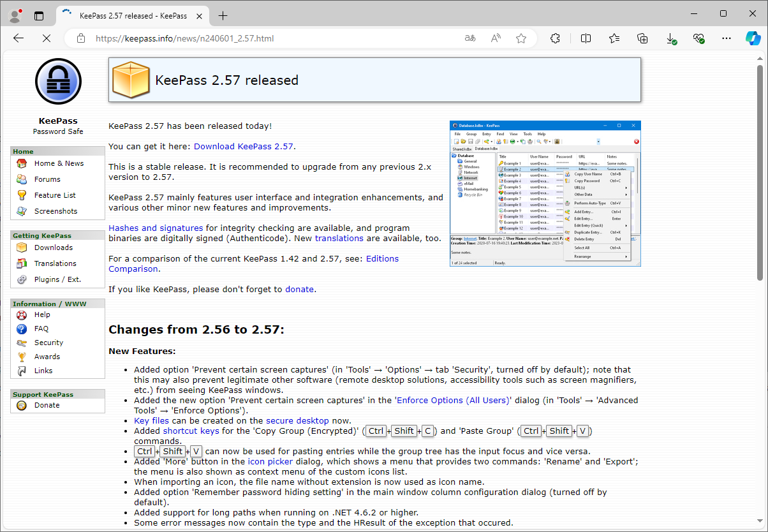Click the vertical page scrollbar thumb
This screenshot has height=532, width=768.
click(x=760, y=172)
